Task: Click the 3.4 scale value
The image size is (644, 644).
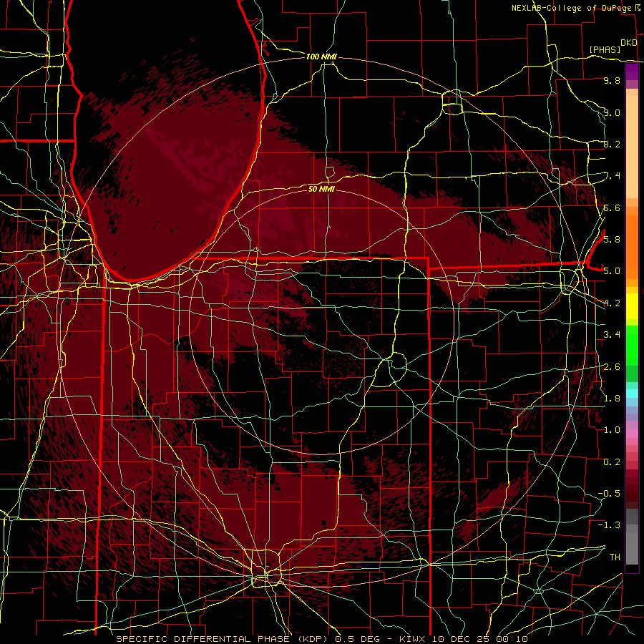Action: 612,334
